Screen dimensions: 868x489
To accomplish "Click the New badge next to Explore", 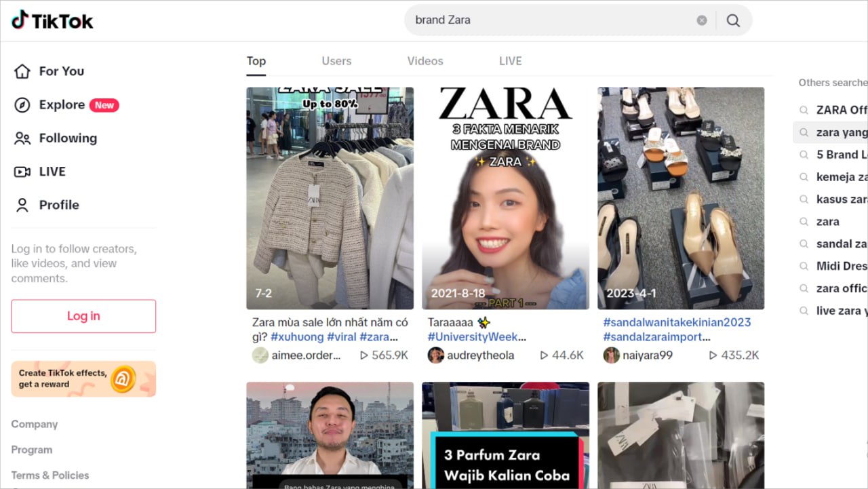I will click(104, 105).
